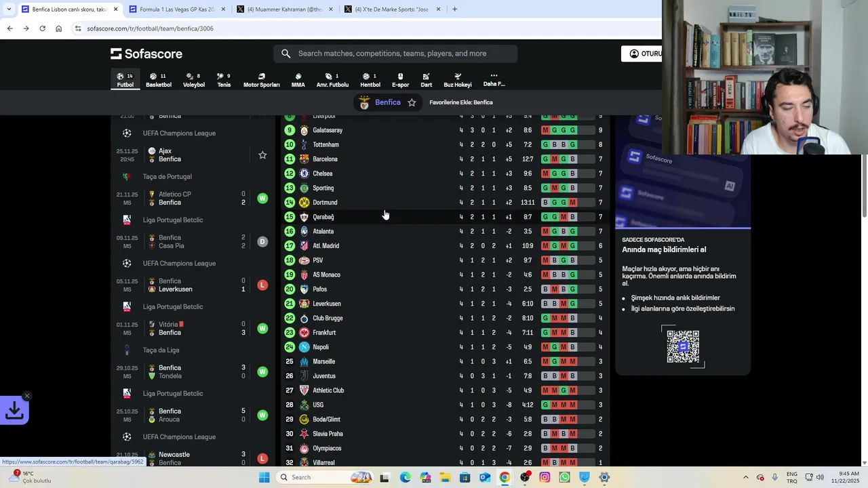Open Benfica vs Arouca match
Image resolution: width=868 pixels, height=488 pixels.
[x=193, y=415]
